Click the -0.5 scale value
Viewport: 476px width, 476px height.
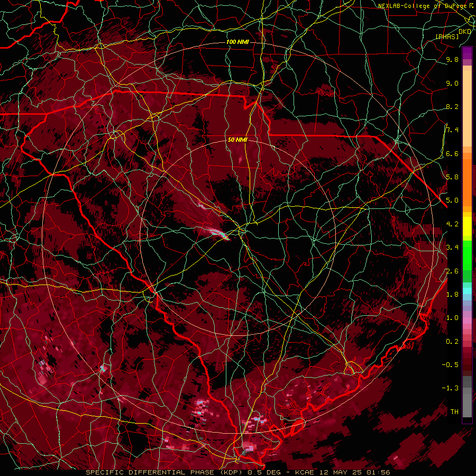450,365
